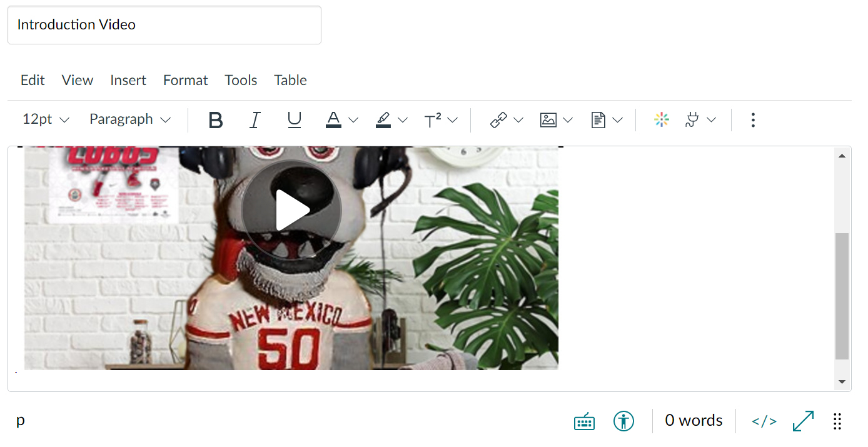Open the Format menu
This screenshot has height=447, width=868.
pos(186,80)
